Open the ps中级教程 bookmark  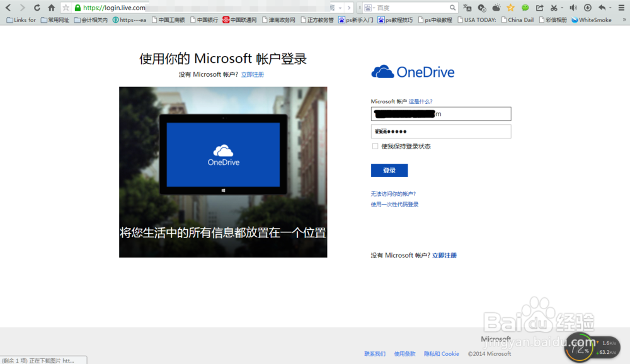435,20
